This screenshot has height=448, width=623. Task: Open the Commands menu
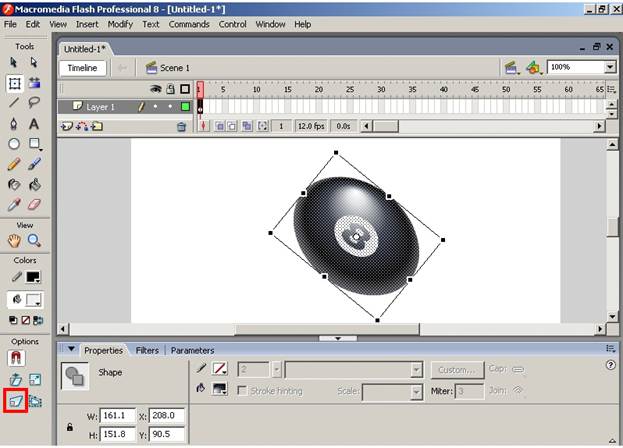[189, 24]
